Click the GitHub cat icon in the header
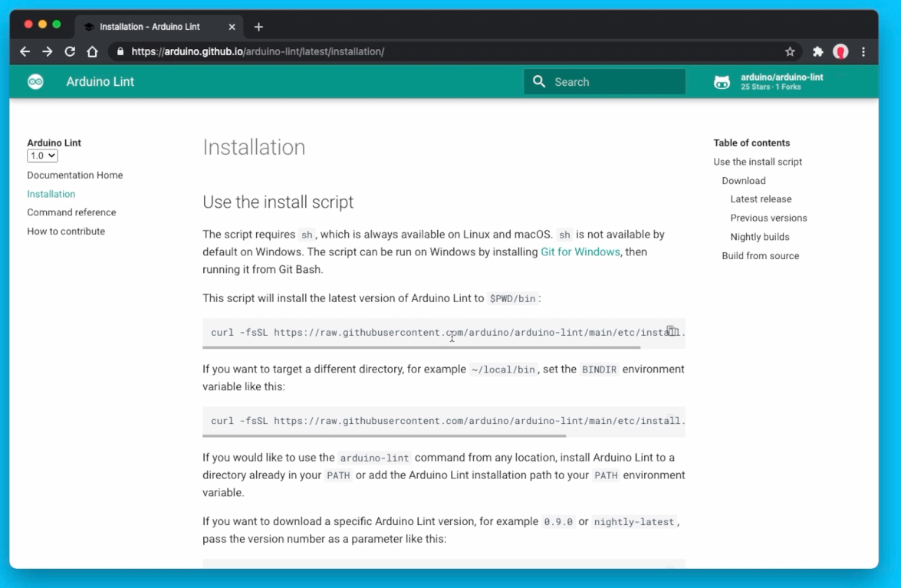This screenshot has width=901, height=588. (x=722, y=82)
